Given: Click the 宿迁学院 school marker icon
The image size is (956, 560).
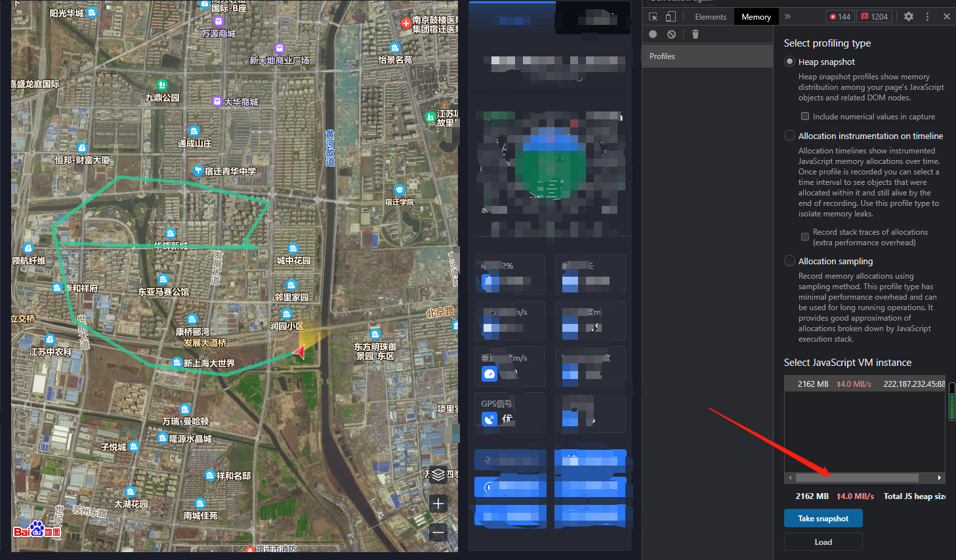Looking at the screenshot, I should point(399,190).
